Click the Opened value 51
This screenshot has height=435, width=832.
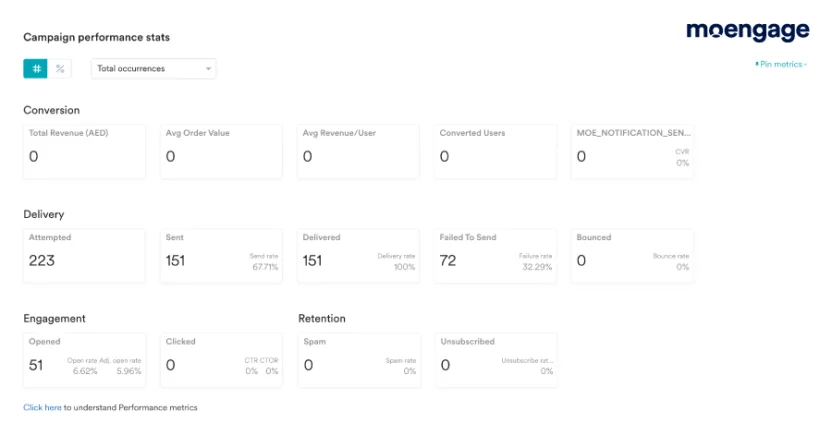[36, 365]
